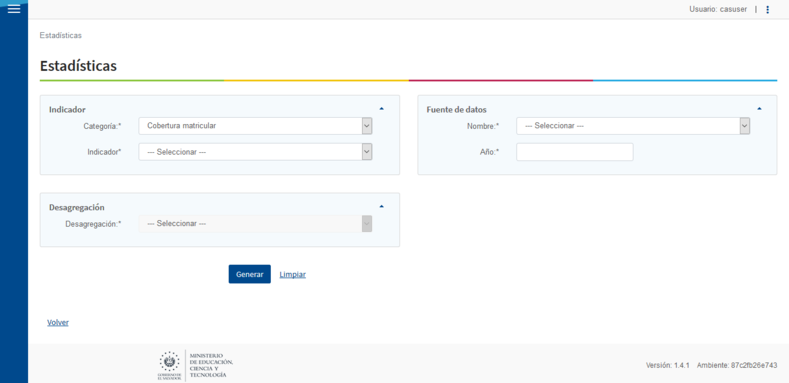Open the Indicador dropdown
This screenshot has width=789, height=383.
point(256,151)
